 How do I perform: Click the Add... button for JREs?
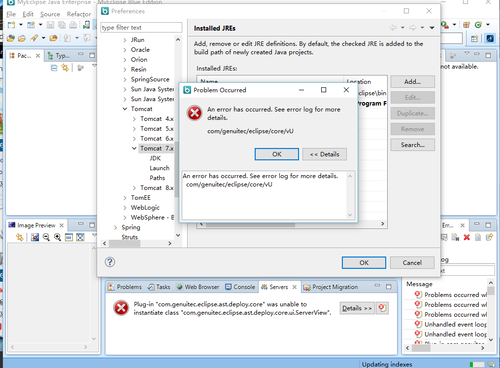point(412,82)
